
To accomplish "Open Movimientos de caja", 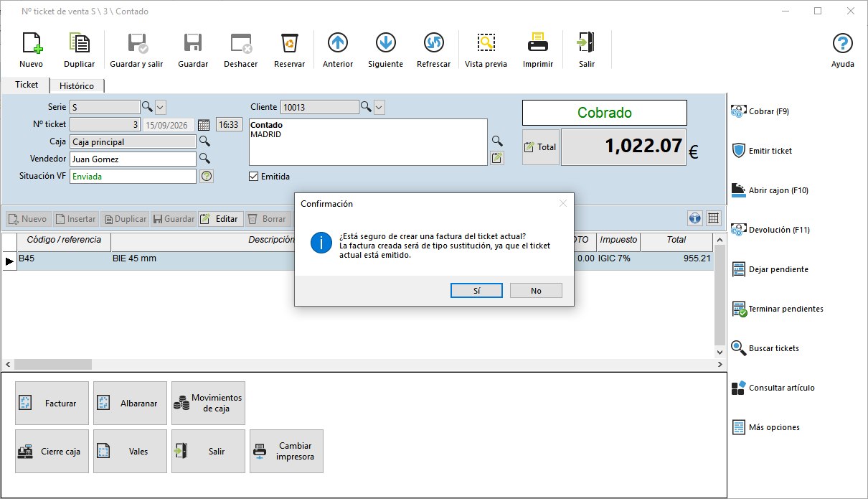I will point(208,404).
